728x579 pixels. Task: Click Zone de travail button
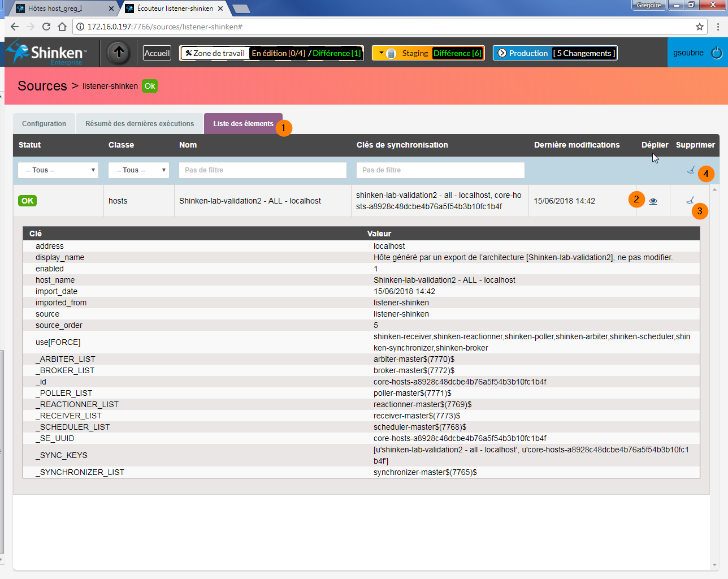[x=215, y=53]
